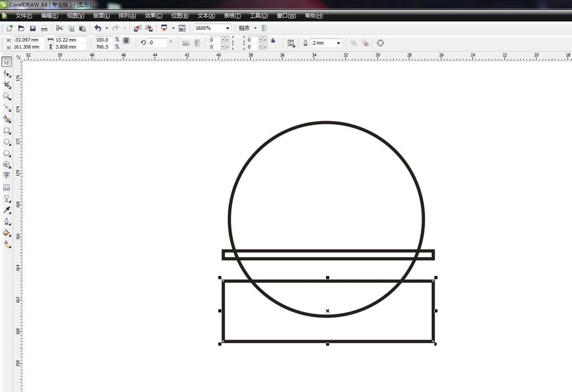The height and width of the screenshot is (392, 572).
Task: Toggle the scale ratio lock
Action: pos(126,41)
